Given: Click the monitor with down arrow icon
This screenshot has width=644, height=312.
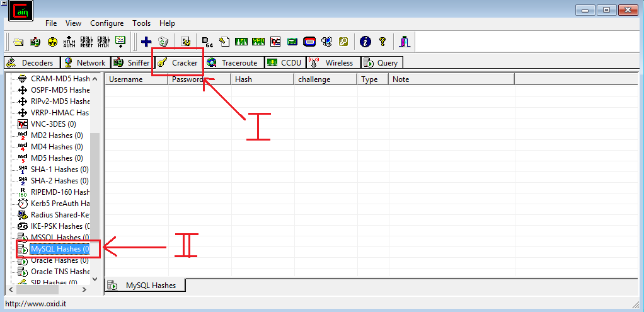Looking at the screenshot, I should [120, 42].
